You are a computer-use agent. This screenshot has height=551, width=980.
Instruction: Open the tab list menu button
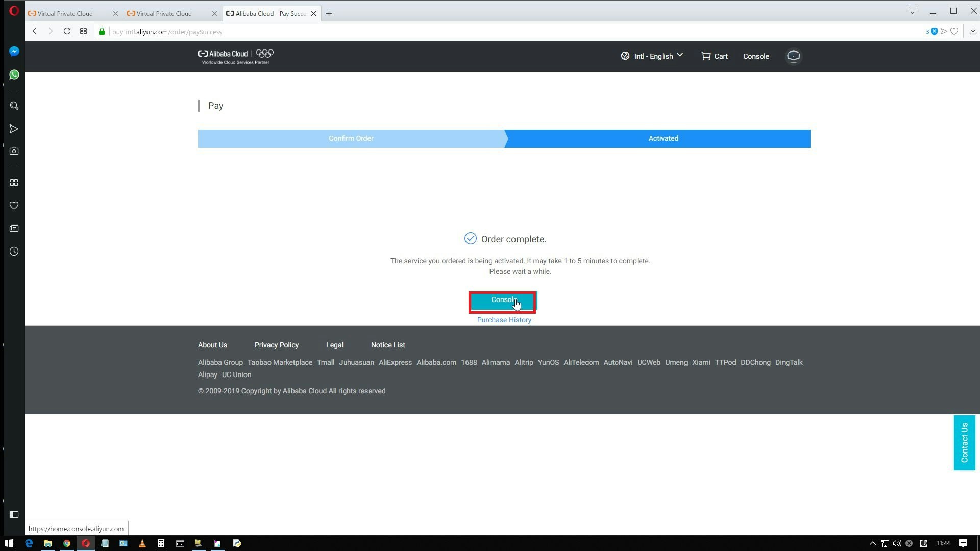click(x=912, y=11)
